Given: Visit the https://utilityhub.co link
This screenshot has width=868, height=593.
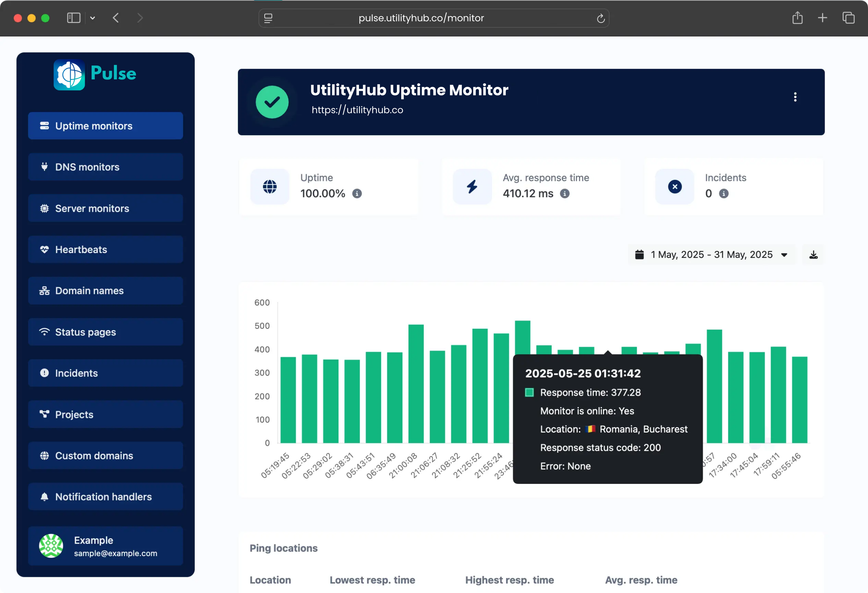Looking at the screenshot, I should (x=357, y=110).
